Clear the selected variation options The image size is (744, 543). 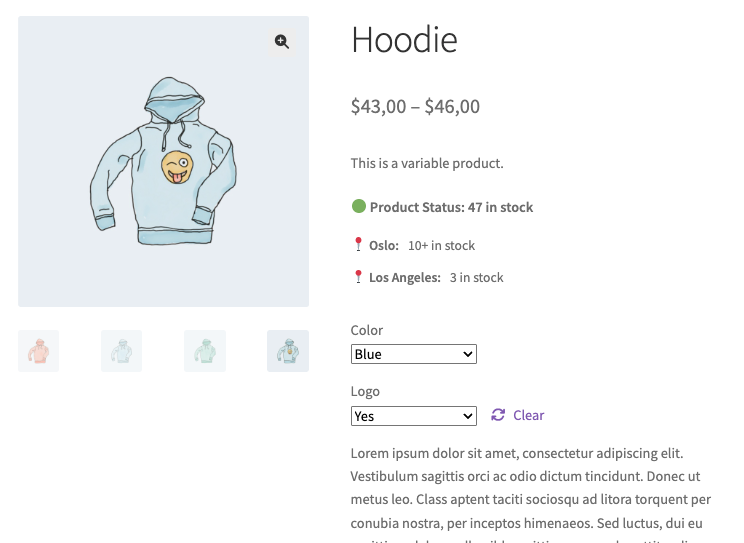pos(528,415)
